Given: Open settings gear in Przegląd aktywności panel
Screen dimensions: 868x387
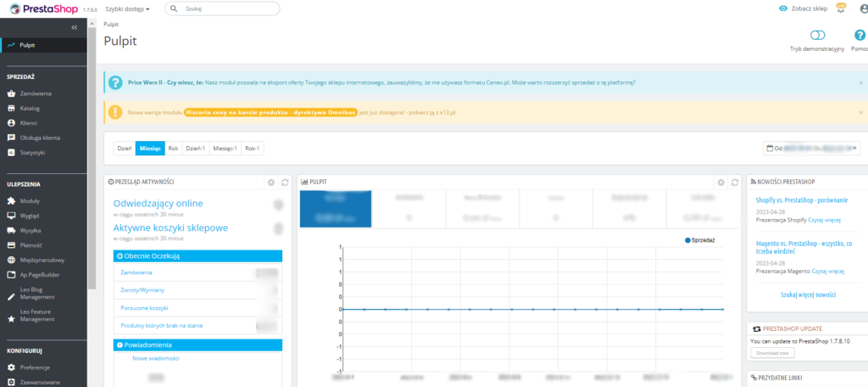Looking at the screenshot, I should [x=270, y=182].
